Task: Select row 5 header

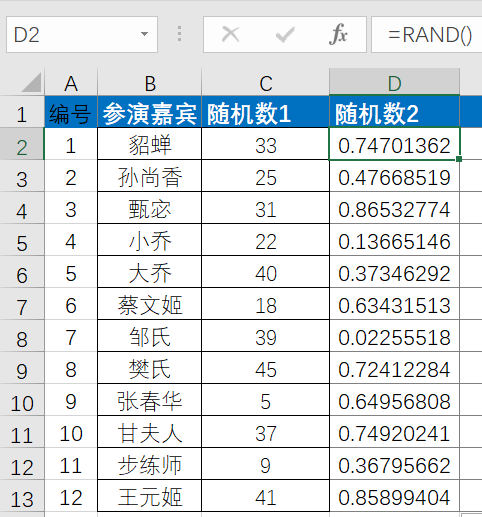Action: [x=22, y=240]
